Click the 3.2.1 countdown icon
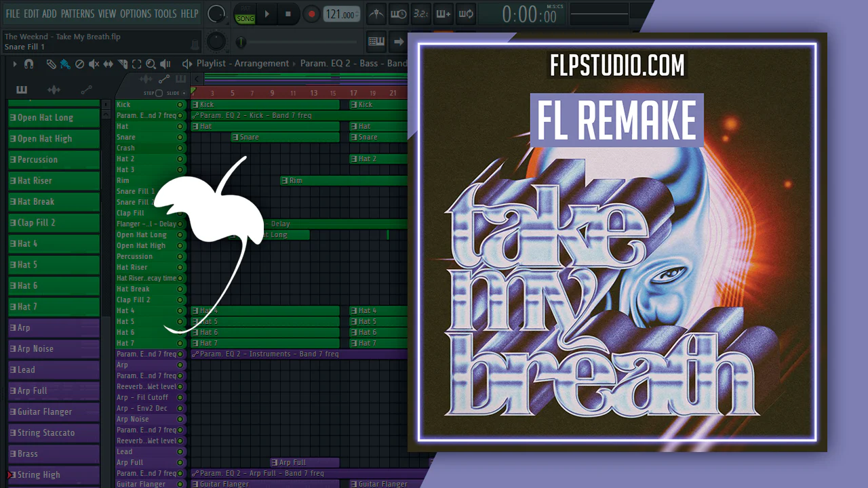The width and height of the screenshot is (868, 488). (x=420, y=14)
